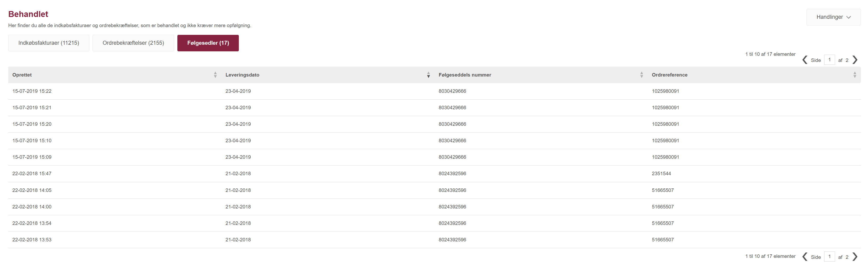Viewport: 868px width, 264px height.
Task: Click the Leveringsdato column header
Action: click(x=242, y=75)
